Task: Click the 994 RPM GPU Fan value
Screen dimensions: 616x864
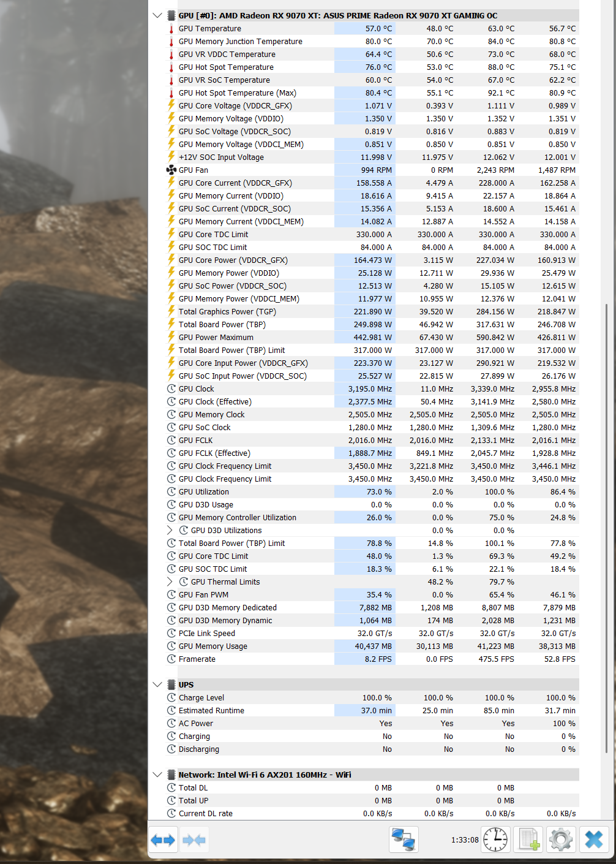Action: [x=377, y=170]
